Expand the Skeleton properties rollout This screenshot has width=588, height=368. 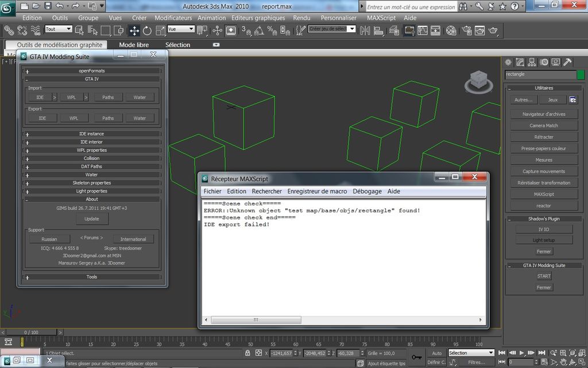92,183
